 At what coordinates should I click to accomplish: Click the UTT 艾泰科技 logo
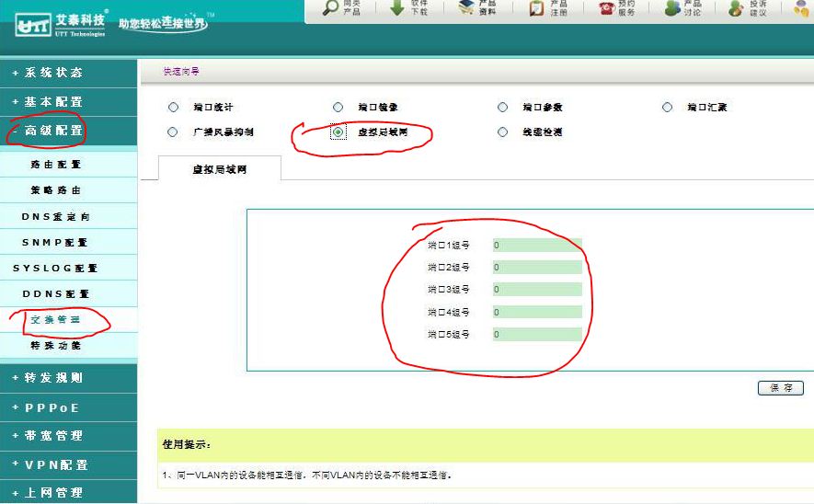(x=60, y=24)
